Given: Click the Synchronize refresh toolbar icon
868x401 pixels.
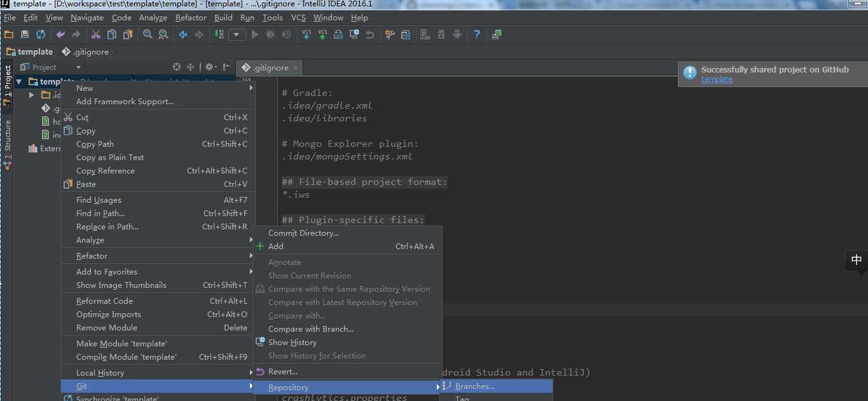Looking at the screenshot, I should pyautogui.click(x=41, y=34).
